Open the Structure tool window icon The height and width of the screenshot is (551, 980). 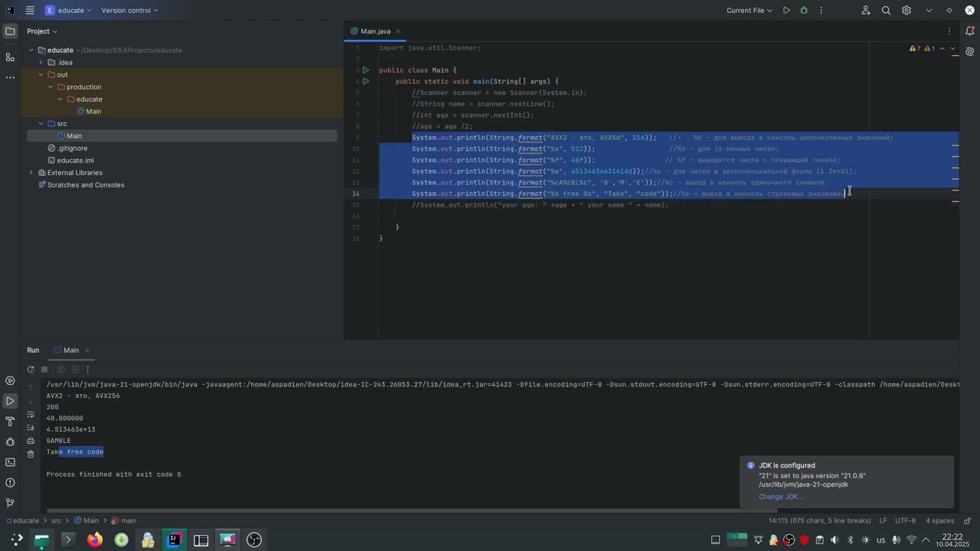pyautogui.click(x=10, y=57)
